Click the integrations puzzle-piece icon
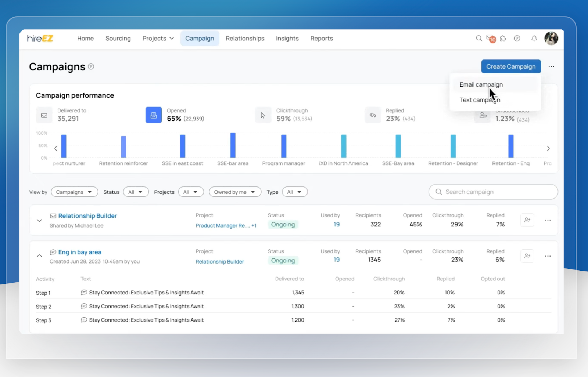The width and height of the screenshot is (588, 377). click(x=503, y=38)
